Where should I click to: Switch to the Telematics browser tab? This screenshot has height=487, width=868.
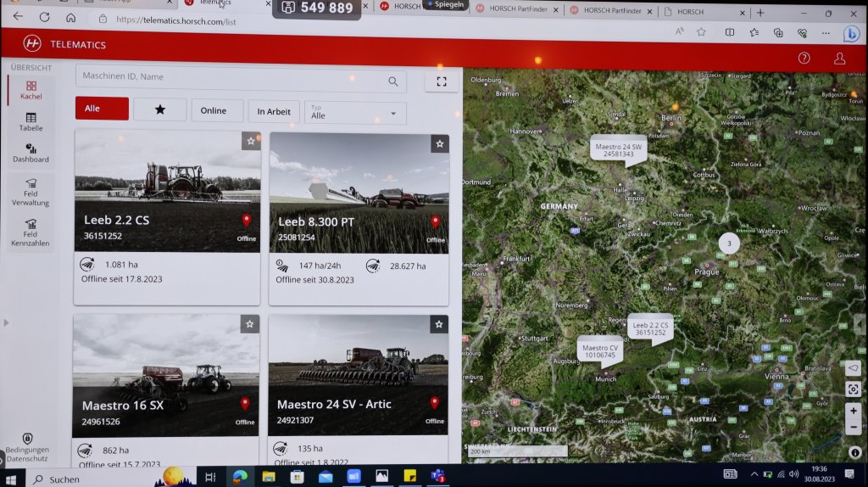(x=227, y=3)
